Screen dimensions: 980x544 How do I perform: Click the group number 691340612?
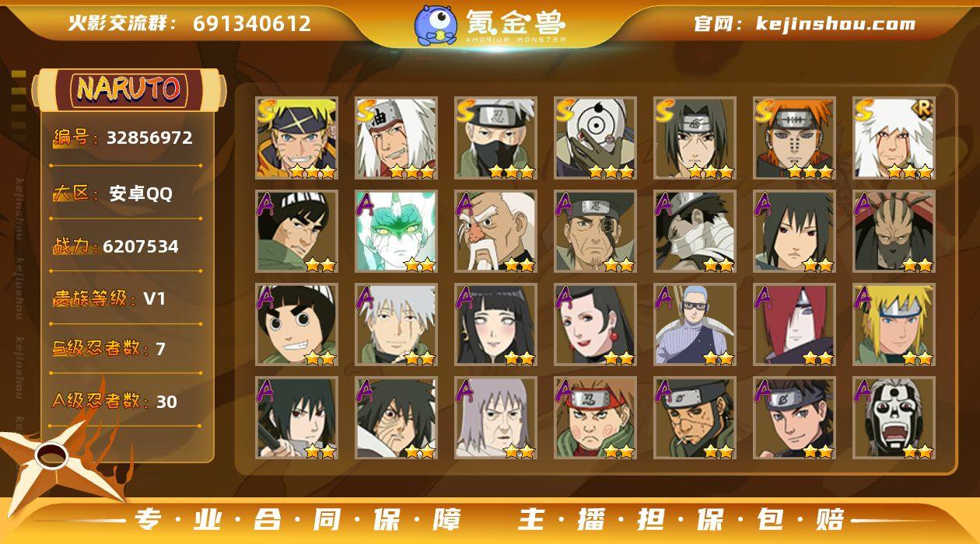(x=252, y=24)
